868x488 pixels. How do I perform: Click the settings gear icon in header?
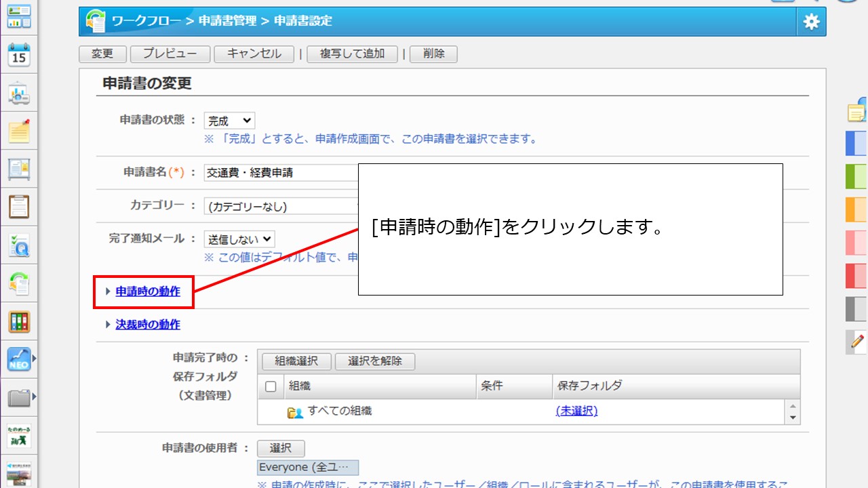811,22
